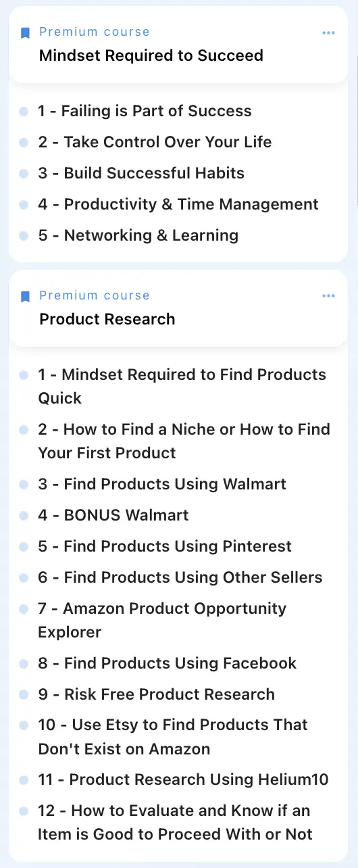The image size is (358, 868).
Task: Collapse the Mindset Required to Succeed course header
Action: (x=178, y=45)
